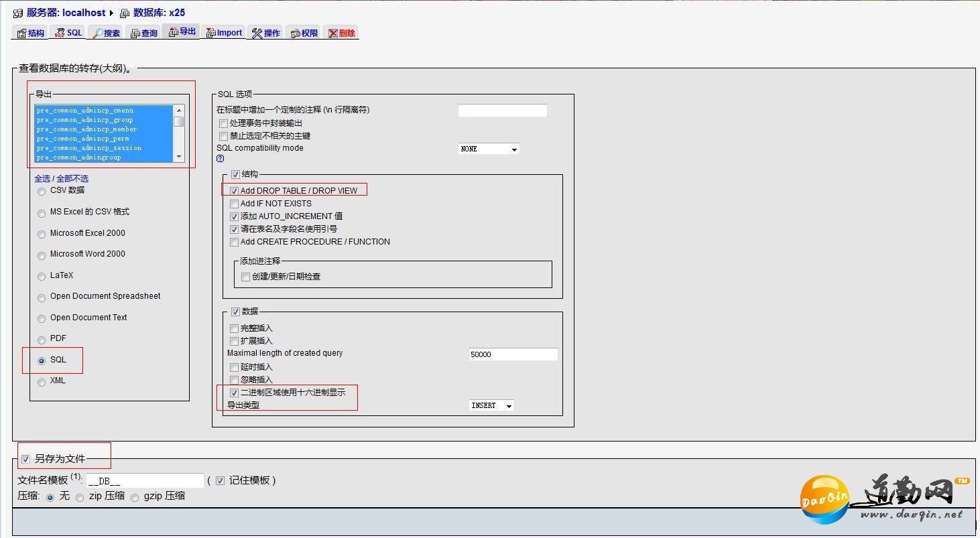Open the 数据库: x25 link

pyautogui.click(x=159, y=13)
